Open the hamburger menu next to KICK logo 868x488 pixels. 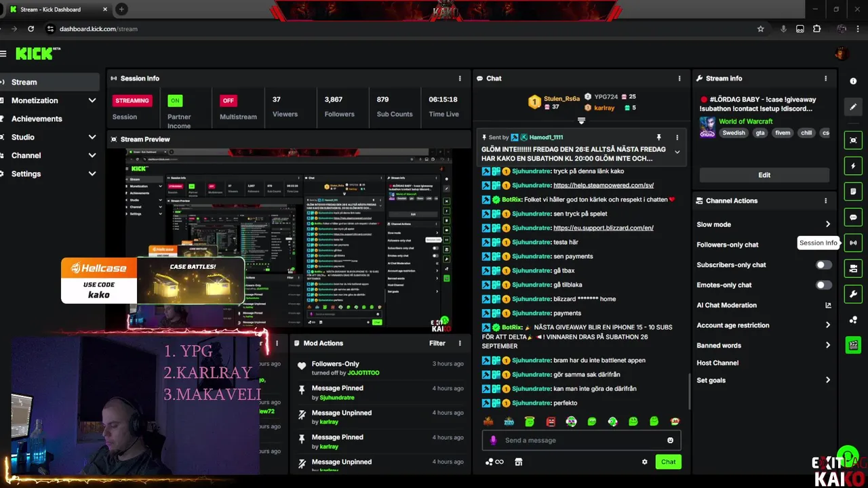click(x=3, y=54)
